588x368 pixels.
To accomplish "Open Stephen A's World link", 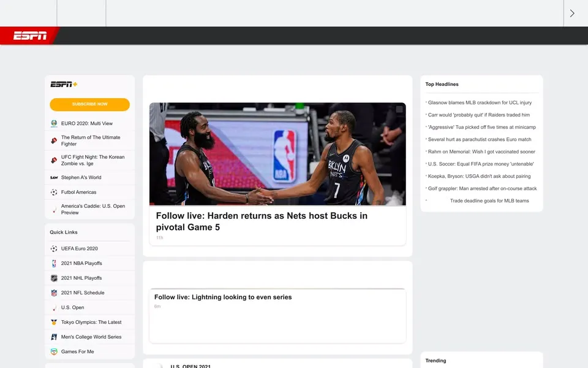I will (81, 178).
